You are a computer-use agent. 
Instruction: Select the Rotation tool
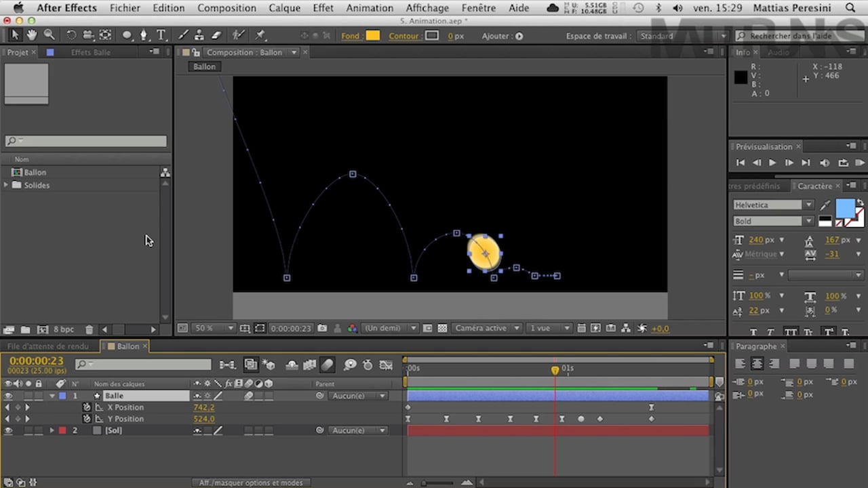coord(72,35)
